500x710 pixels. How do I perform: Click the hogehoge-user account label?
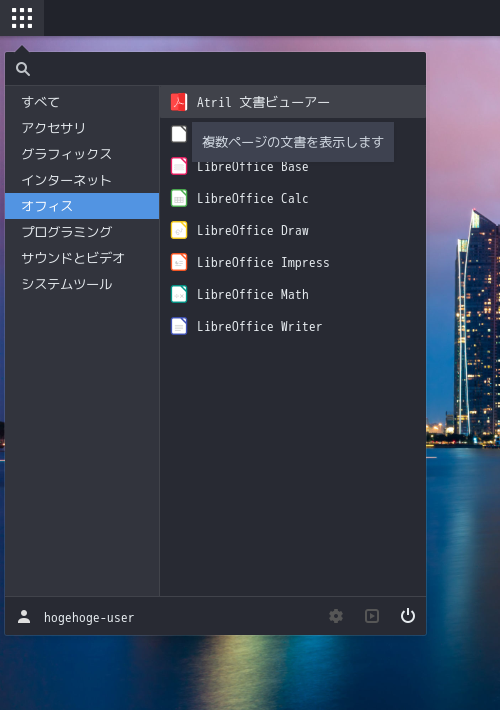(x=89, y=618)
